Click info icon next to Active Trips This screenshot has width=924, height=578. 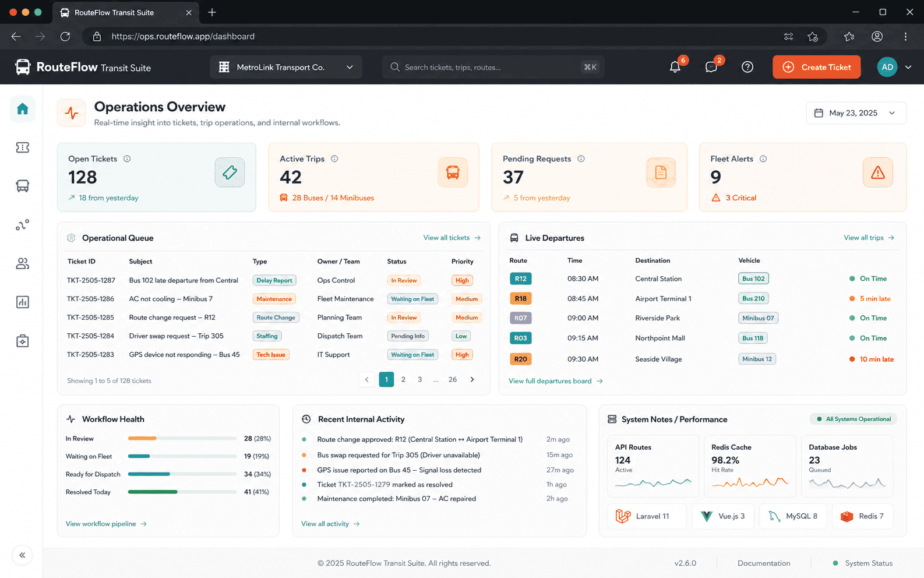click(334, 158)
